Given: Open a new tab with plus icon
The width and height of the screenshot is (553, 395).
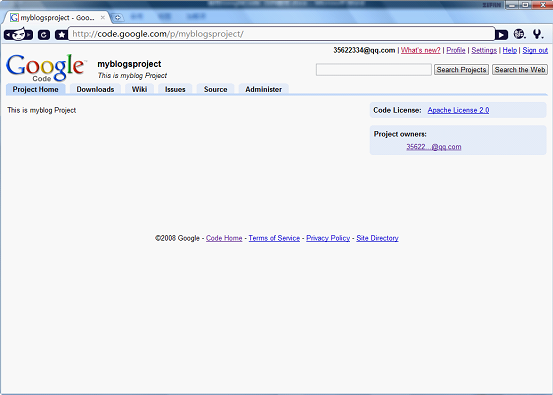Looking at the screenshot, I should coord(118,17).
